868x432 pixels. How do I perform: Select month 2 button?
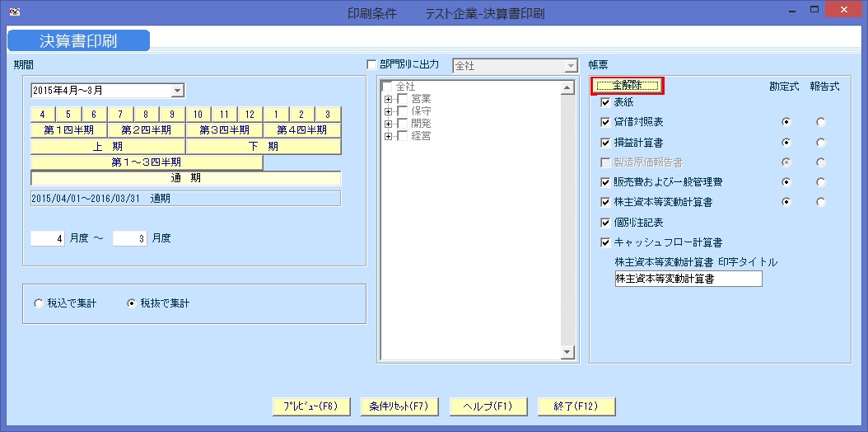point(302,115)
